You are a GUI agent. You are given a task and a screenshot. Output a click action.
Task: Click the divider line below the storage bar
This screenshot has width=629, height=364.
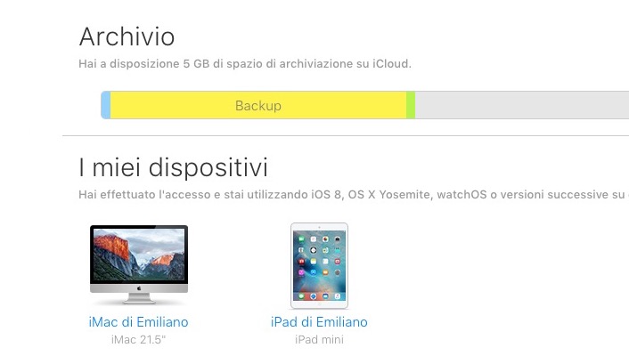[346, 135]
